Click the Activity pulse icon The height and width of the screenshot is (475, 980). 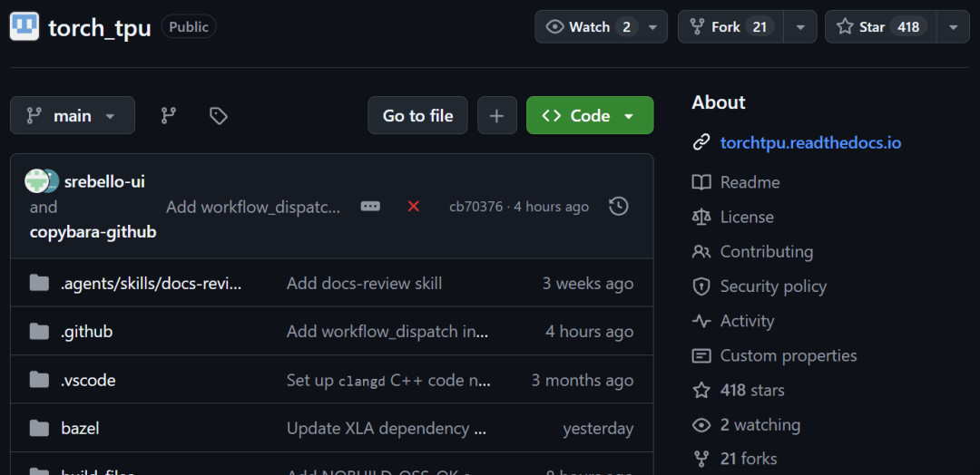(x=701, y=321)
